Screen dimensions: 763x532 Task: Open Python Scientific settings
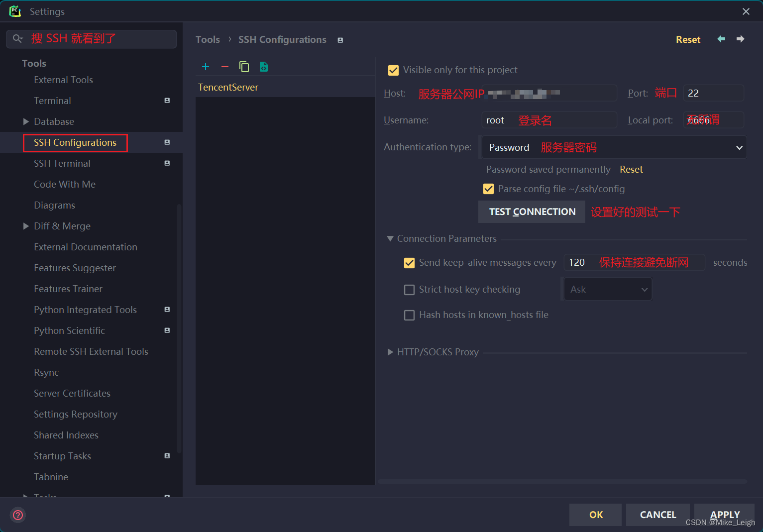pyautogui.click(x=69, y=330)
